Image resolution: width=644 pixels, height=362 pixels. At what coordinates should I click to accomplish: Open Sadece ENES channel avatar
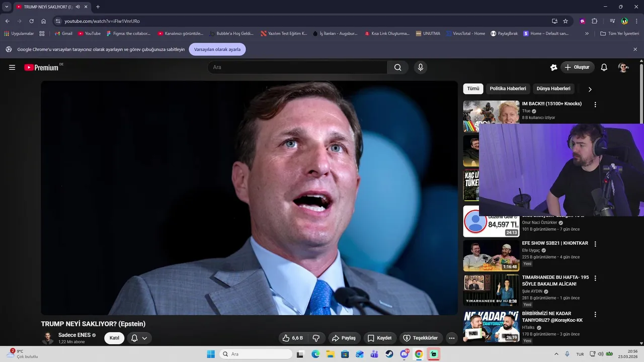[x=48, y=338]
